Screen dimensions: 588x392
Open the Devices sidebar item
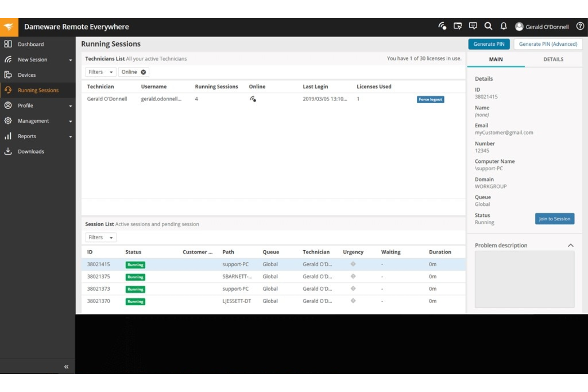[27, 75]
